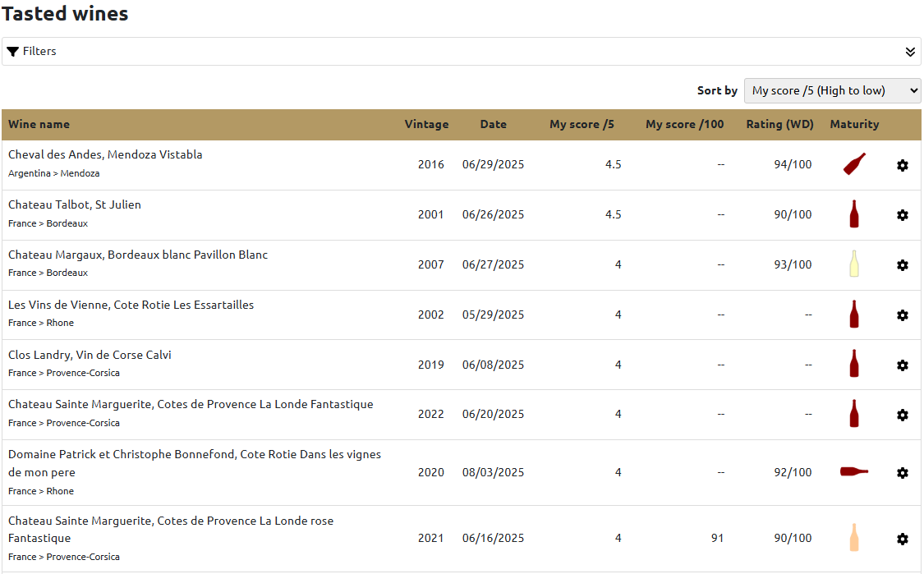Click red bottle icon for La Londe Fantastique 2022
This screenshot has width=924, height=574.
click(x=854, y=413)
